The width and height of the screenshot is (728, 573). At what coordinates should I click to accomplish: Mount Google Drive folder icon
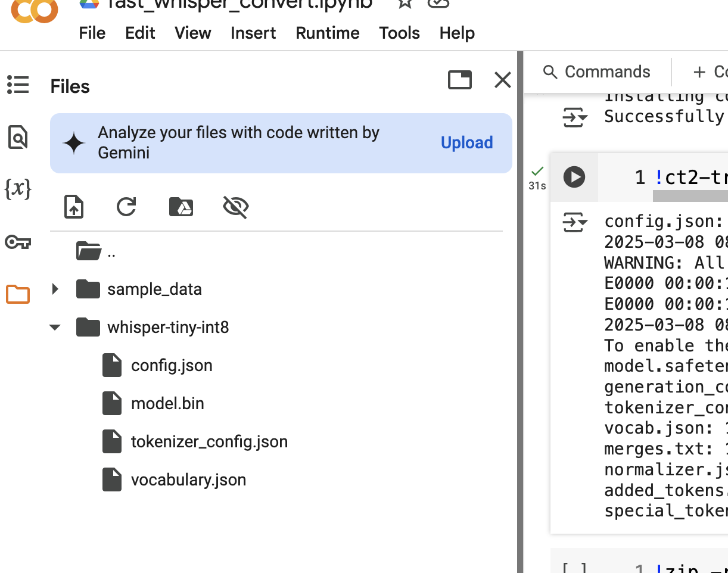(x=181, y=207)
